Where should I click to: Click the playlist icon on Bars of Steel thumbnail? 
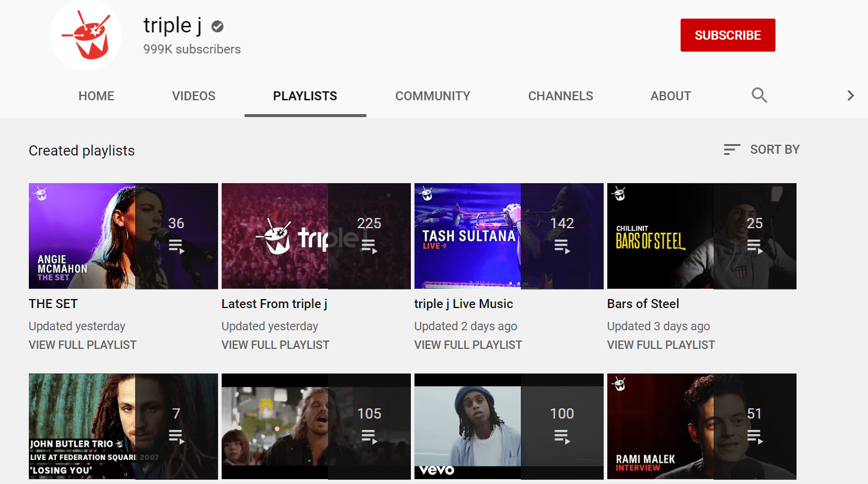tap(754, 246)
